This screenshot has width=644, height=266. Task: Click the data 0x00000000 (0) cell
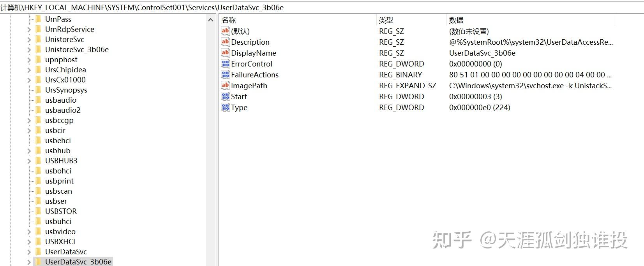coord(476,64)
